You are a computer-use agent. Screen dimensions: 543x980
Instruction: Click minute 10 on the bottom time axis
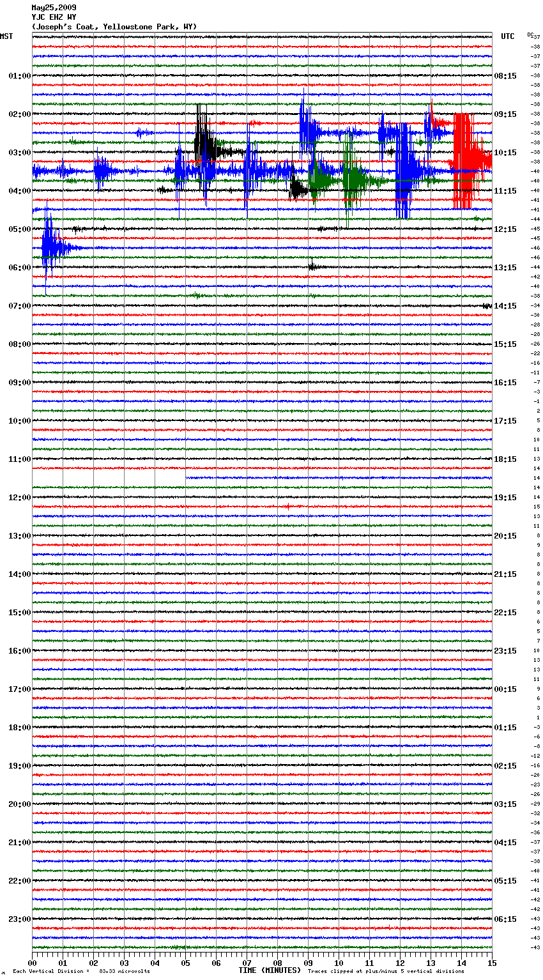pos(339,963)
